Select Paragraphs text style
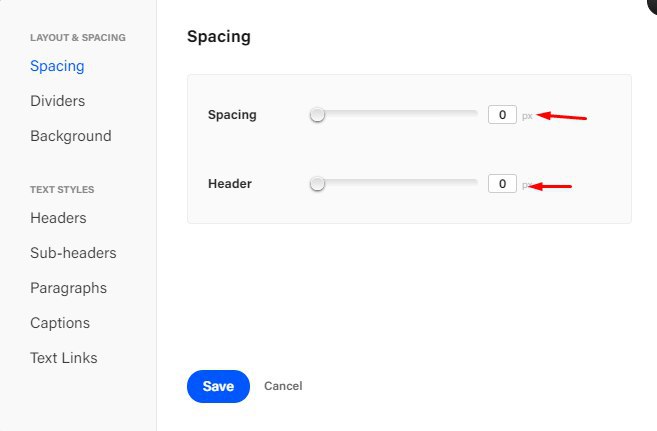 pos(68,288)
